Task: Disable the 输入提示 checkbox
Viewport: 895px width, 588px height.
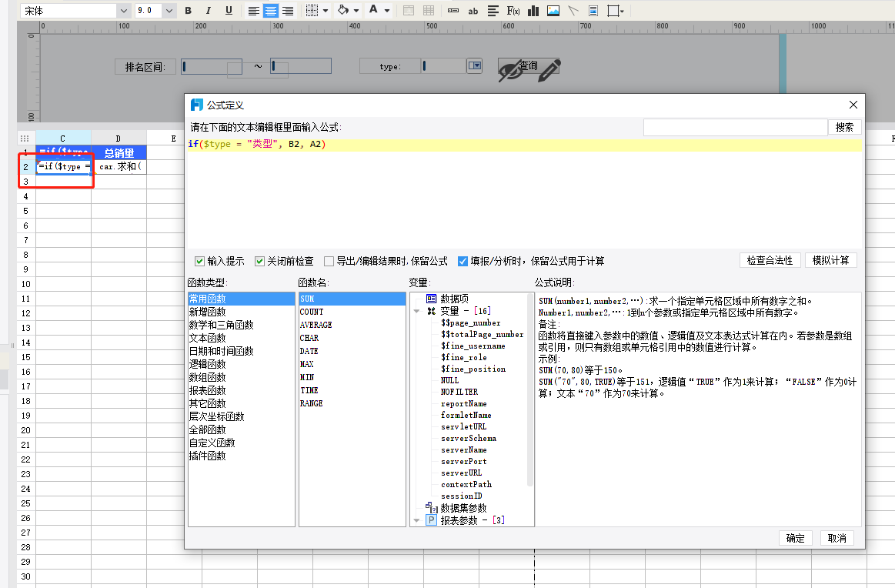Action: pos(200,261)
